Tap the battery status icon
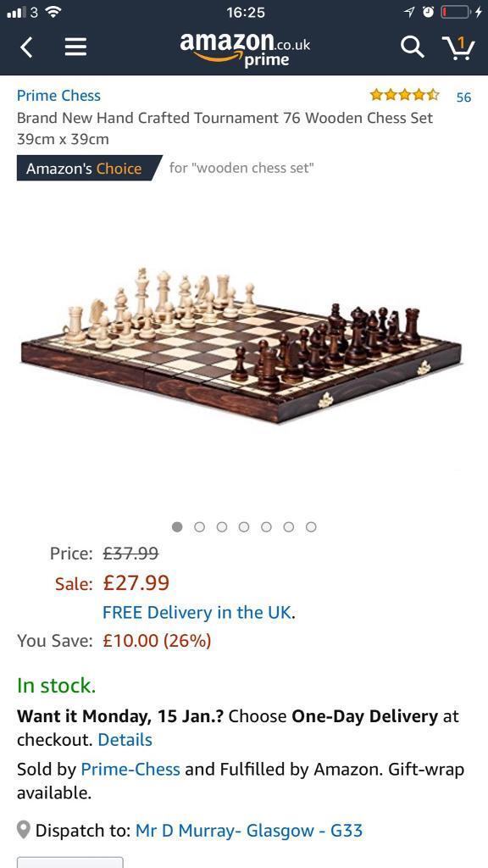Image resolution: width=488 pixels, height=868 pixels. [456, 12]
